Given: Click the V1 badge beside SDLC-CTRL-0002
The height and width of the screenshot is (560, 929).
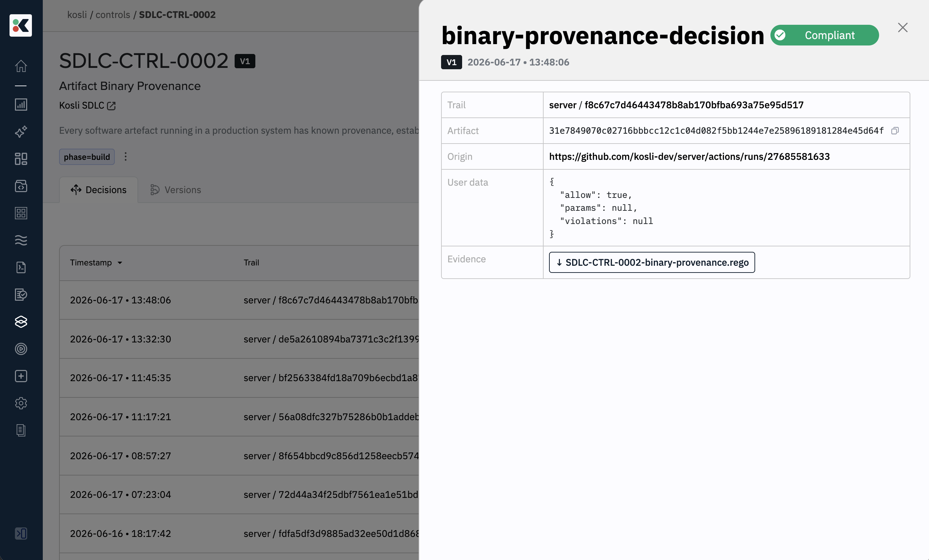Looking at the screenshot, I should tap(245, 61).
